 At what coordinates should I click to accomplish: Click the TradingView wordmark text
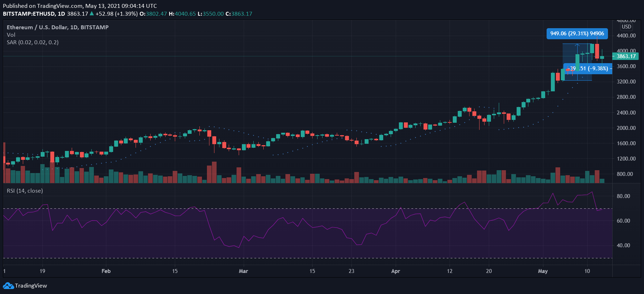coord(31,286)
